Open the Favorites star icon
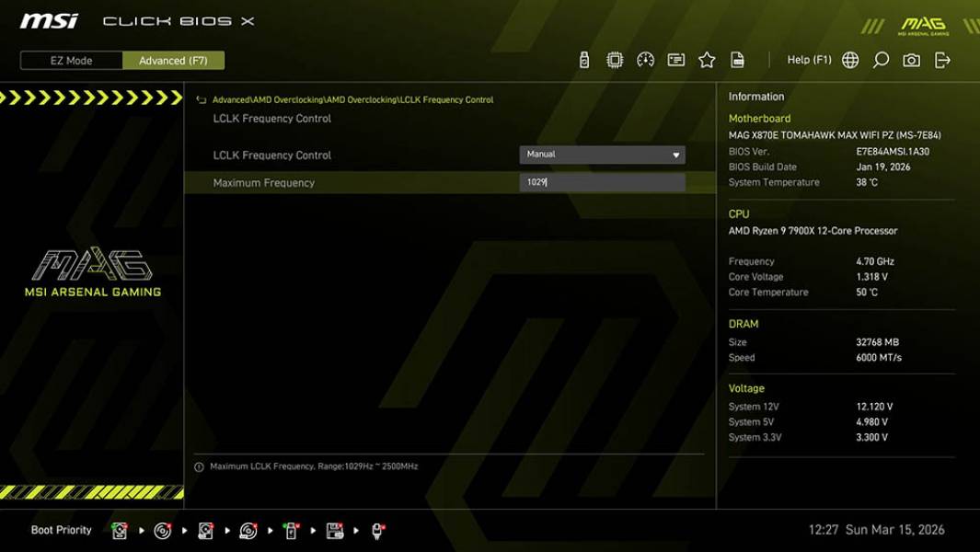980x552 pixels. click(x=707, y=59)
